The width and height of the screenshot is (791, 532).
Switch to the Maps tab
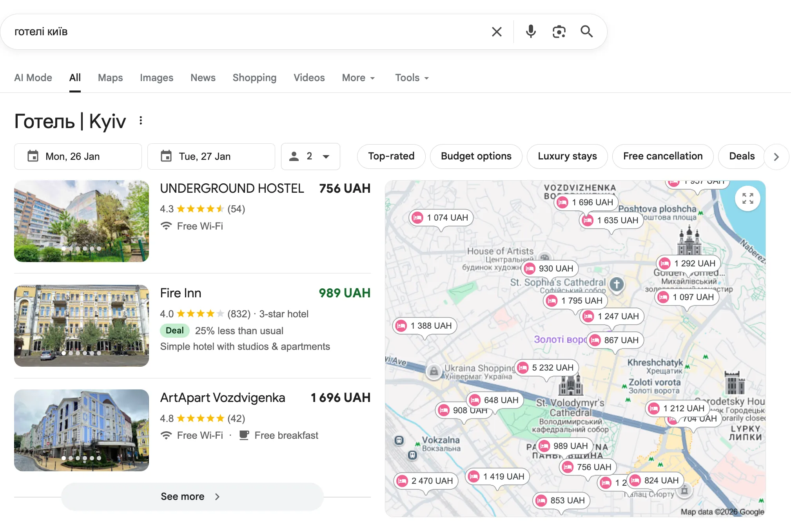110,78
